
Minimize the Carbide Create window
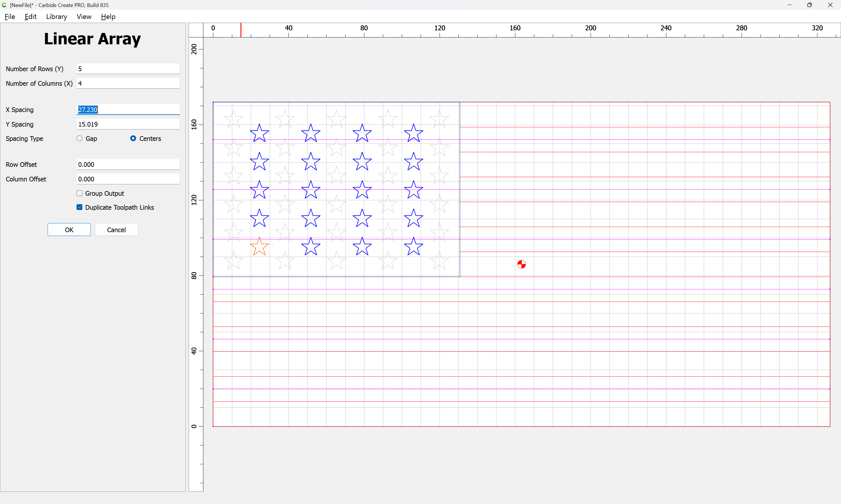(789, 5)
